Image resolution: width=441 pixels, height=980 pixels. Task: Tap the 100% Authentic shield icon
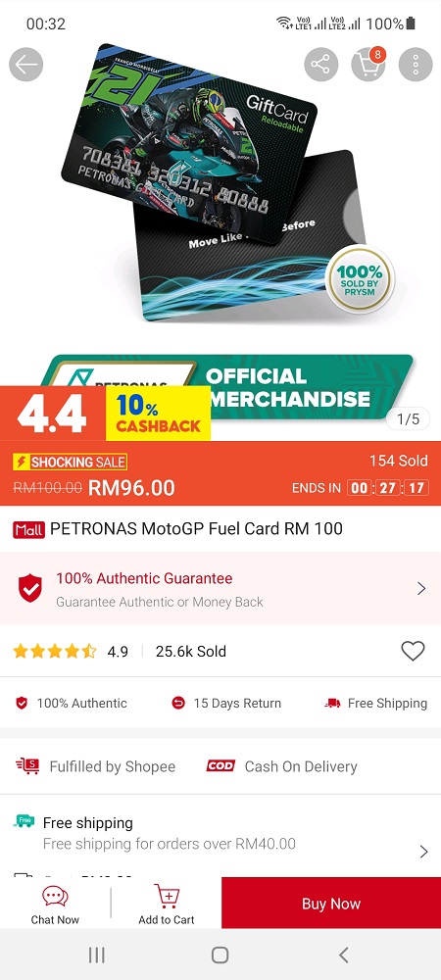pos(22,703)
